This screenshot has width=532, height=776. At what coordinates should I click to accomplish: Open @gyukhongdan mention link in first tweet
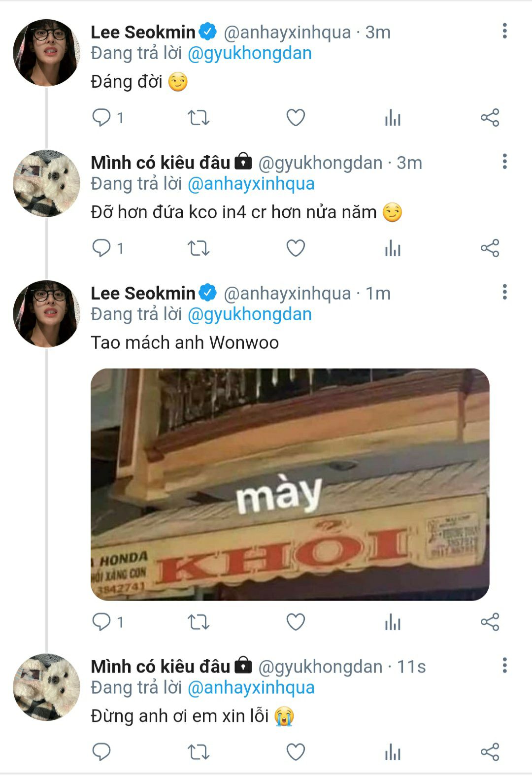pos(250,53)
